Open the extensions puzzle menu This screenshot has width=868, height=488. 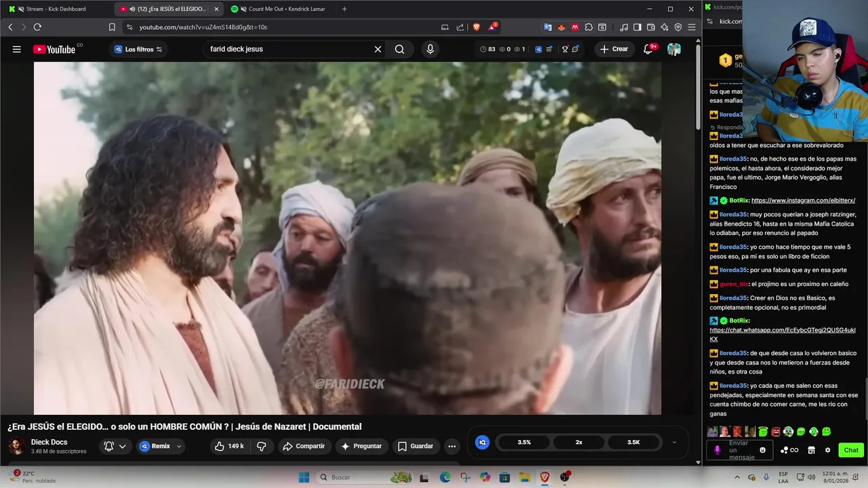coord(588,27)
